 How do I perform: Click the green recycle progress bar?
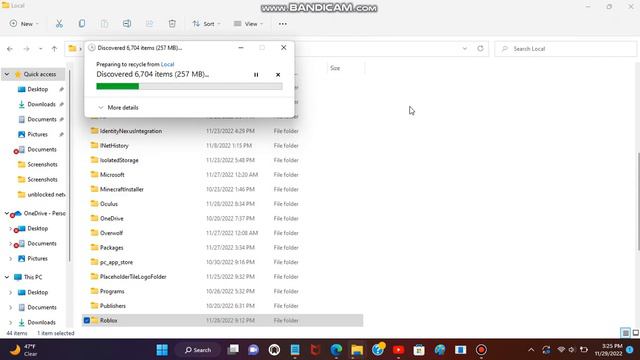click(x=189, y=86)
